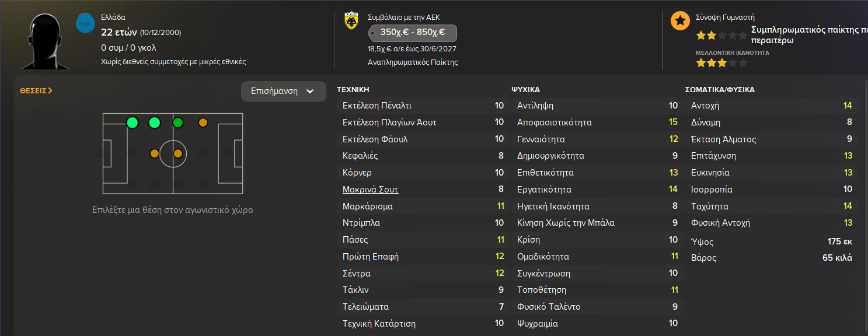Select the orange dot left of the centre circle

tap(154, 154)
